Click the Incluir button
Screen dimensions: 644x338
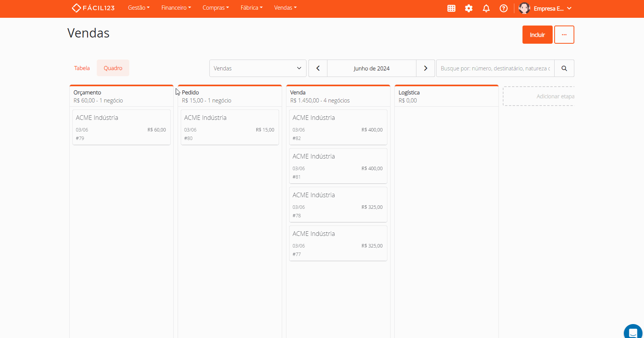[537, 35]
